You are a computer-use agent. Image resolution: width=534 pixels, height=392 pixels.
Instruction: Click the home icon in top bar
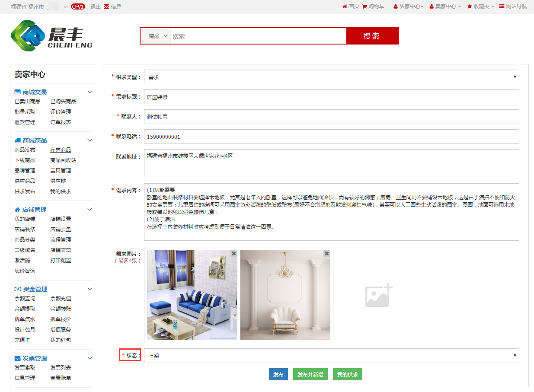click(345, 6)
